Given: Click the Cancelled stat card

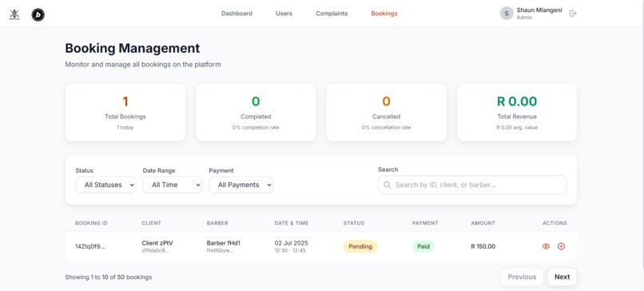Looking at the screenshot, I should (387, 112).
